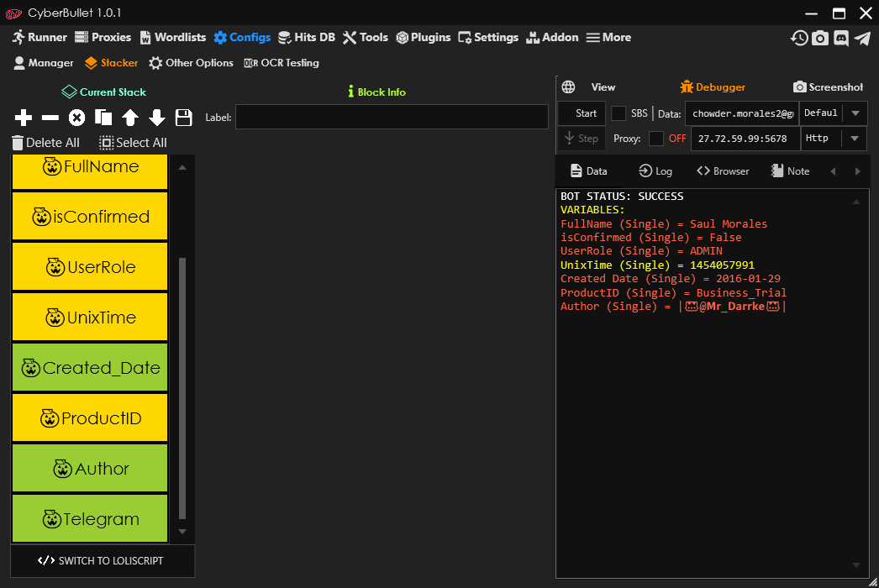Open the Browser output tab
The image size is (879, 588).
(x=723, y=171)
